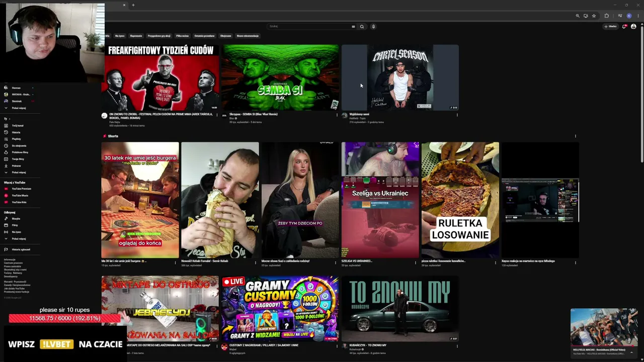Open the on-screen keyboard icon in search

(x=353, y=27)
